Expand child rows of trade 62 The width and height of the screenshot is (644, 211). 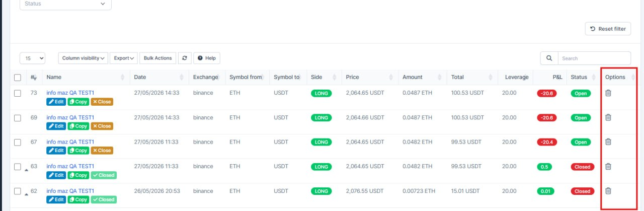[26, 194]
